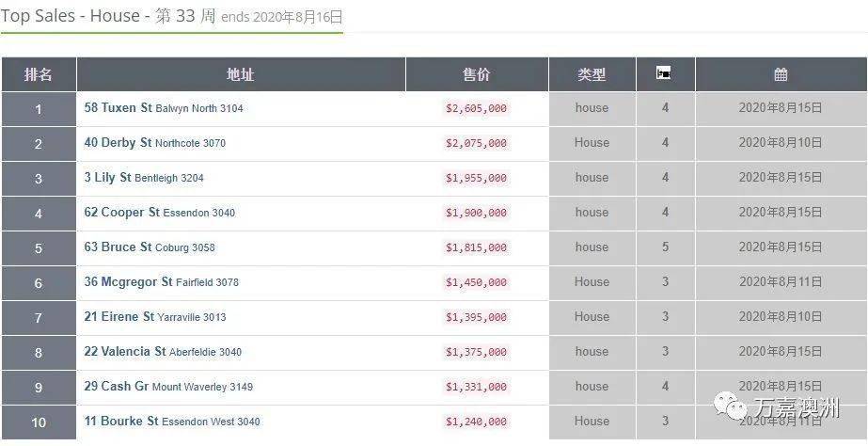868x446 pixels.
Task: Open 21 Eirene St Yarraville listing
Action: pyautogui.click(x=155, y=317)
